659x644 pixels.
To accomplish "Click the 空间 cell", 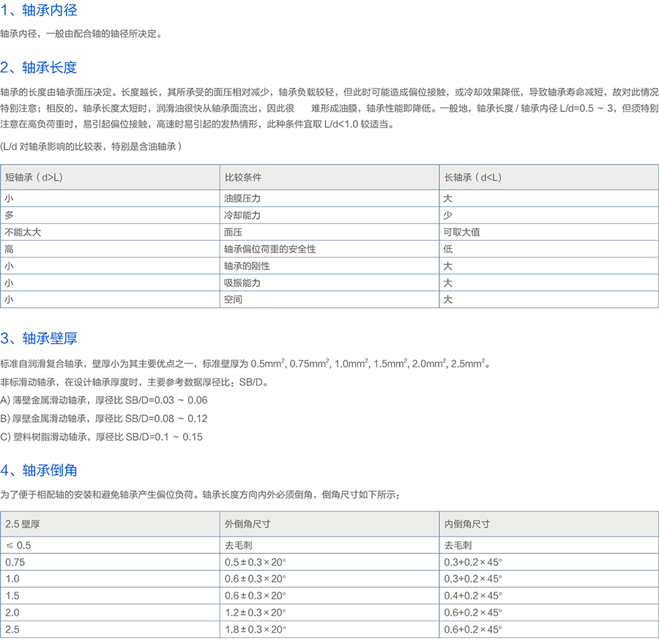I will tap(329, 299).
